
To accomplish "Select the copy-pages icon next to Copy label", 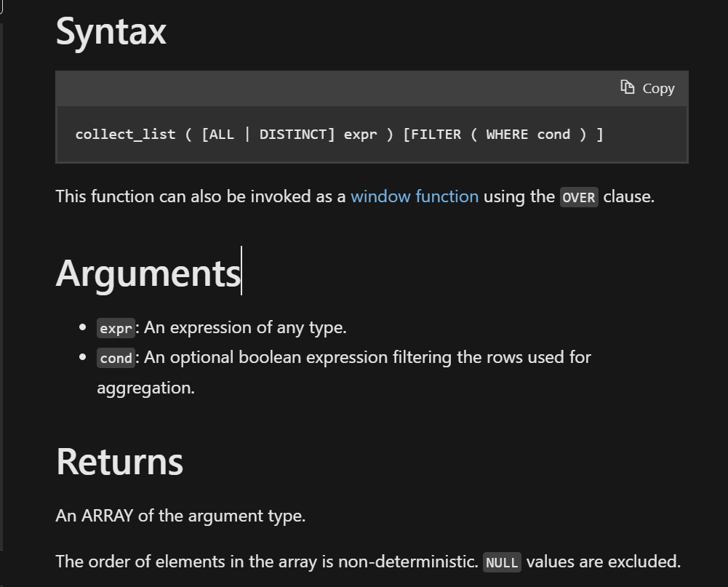I will click(x=627, y=87).
